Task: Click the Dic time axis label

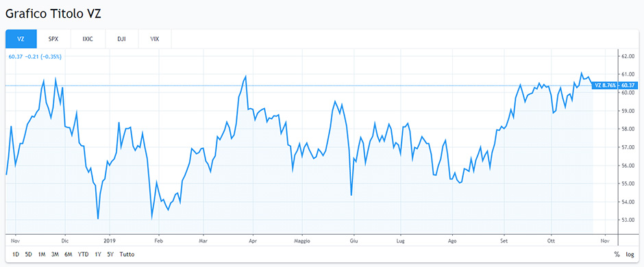Action: click(x=64, y=241)
